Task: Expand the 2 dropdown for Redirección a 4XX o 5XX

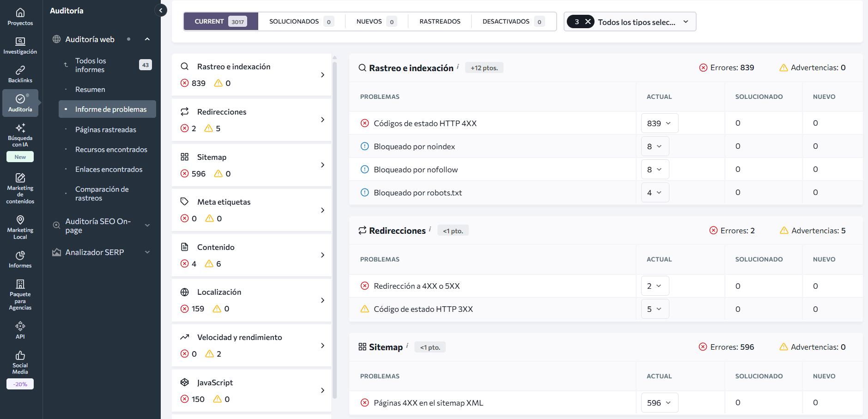Action: point(655,286)
